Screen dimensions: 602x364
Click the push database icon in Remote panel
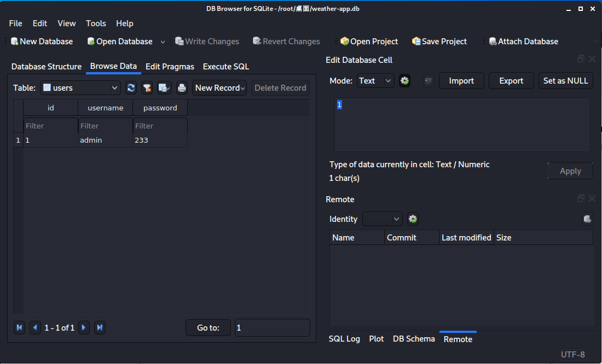(587, 219)
